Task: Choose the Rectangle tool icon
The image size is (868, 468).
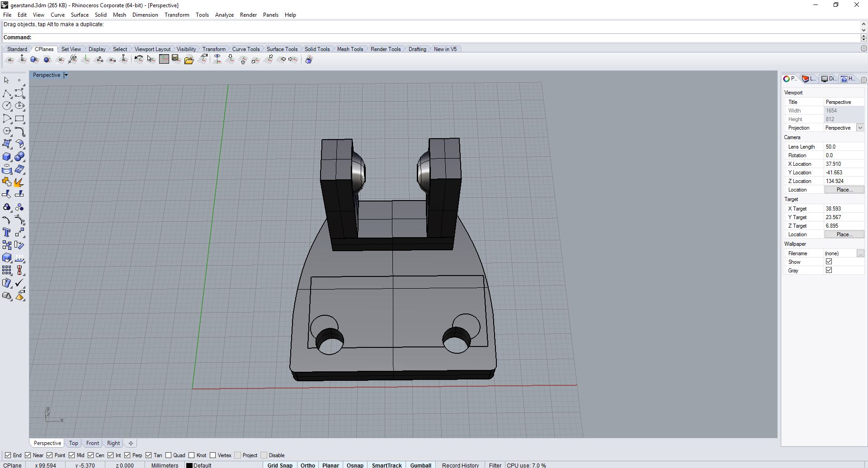Action: 19,119
